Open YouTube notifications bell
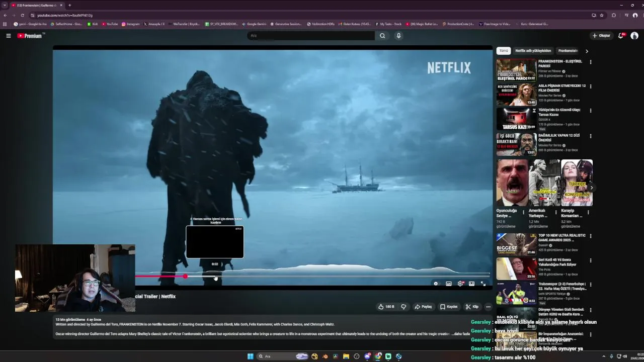Viewport: 644px width, 362px height. [x=621, y=36]
